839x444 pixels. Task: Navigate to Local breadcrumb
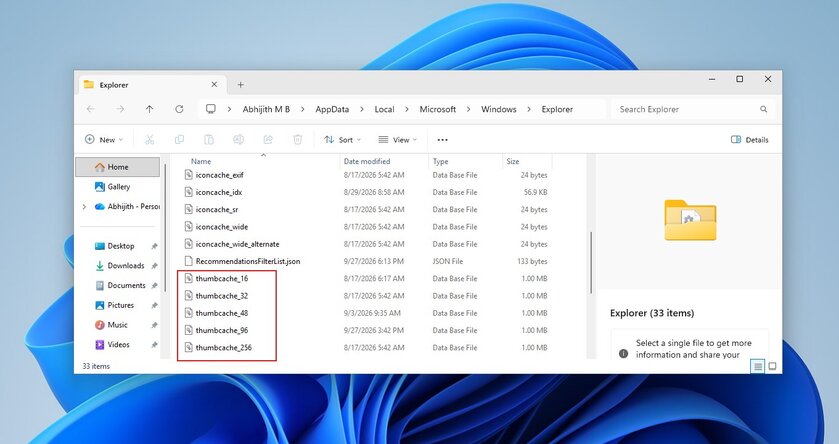click(384, 109)
